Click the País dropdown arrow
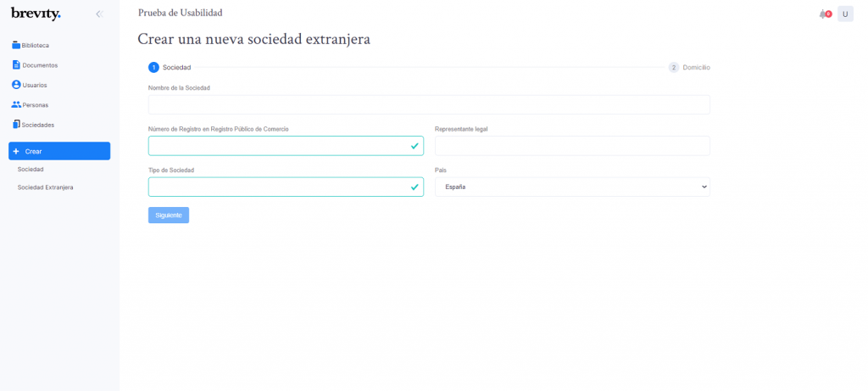Screen dimensions: 868x391 704,187
